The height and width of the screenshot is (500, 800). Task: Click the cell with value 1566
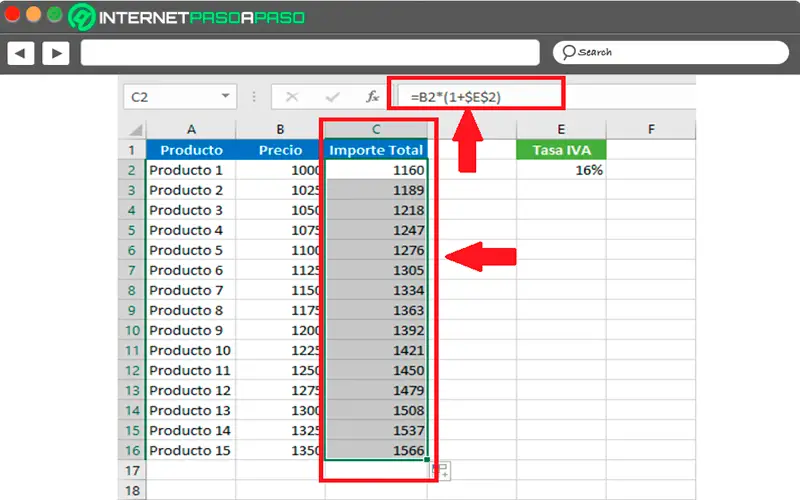(x=376, y=451)
